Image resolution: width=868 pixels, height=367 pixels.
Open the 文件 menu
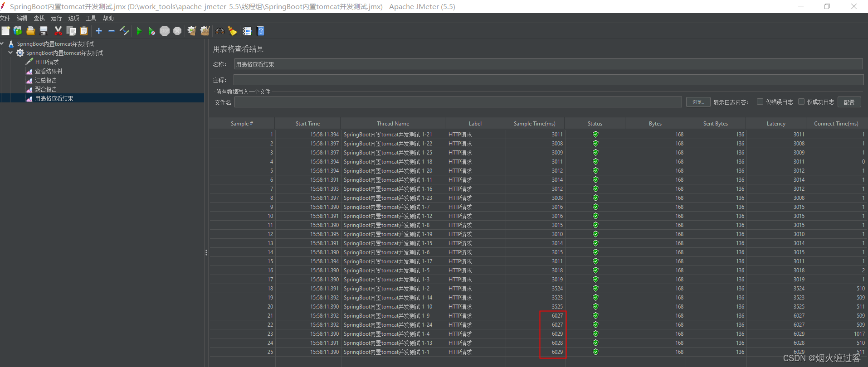[5, 18]
